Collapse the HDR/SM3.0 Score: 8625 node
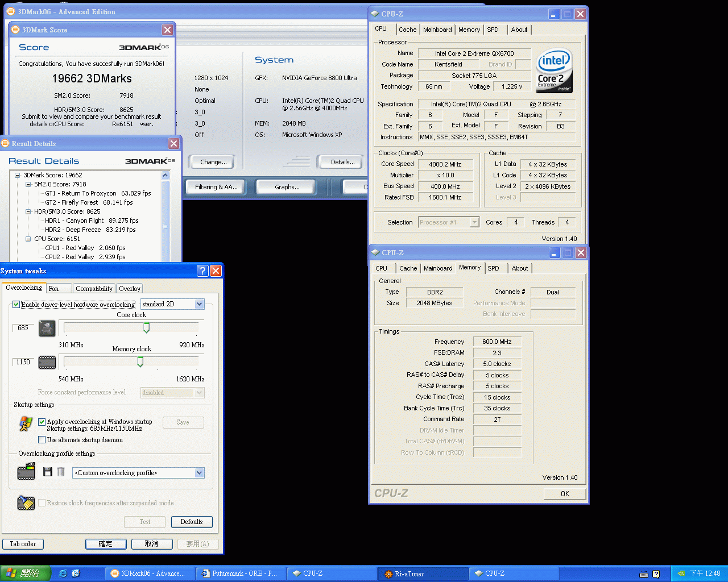Viewport: 728px width, 582px height. 28,211
